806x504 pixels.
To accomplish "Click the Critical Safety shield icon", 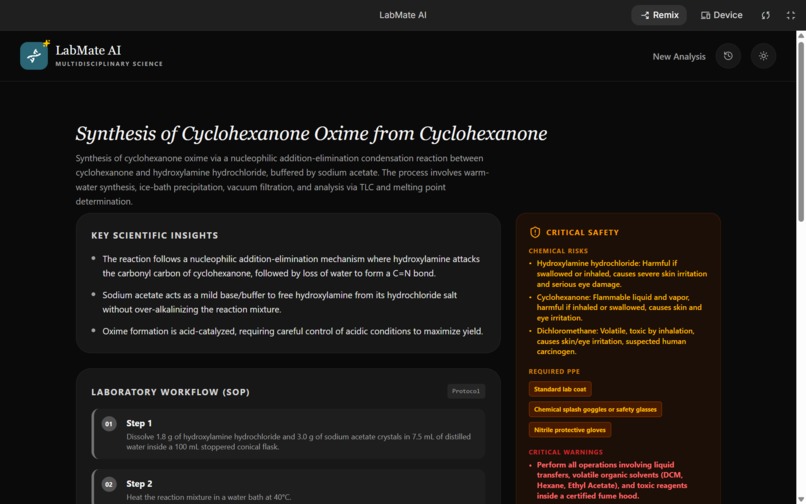I will click(x=535, y=232).
